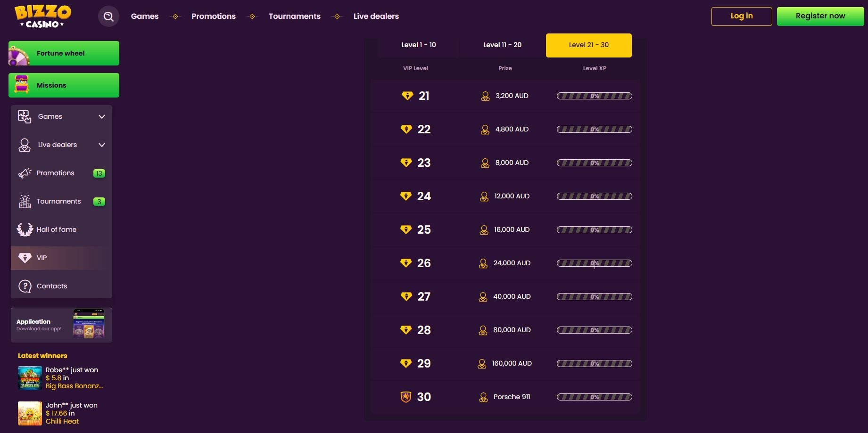Expand the Live dealers sidebar chevron
The image size is (868, 433).
point(102,145)
